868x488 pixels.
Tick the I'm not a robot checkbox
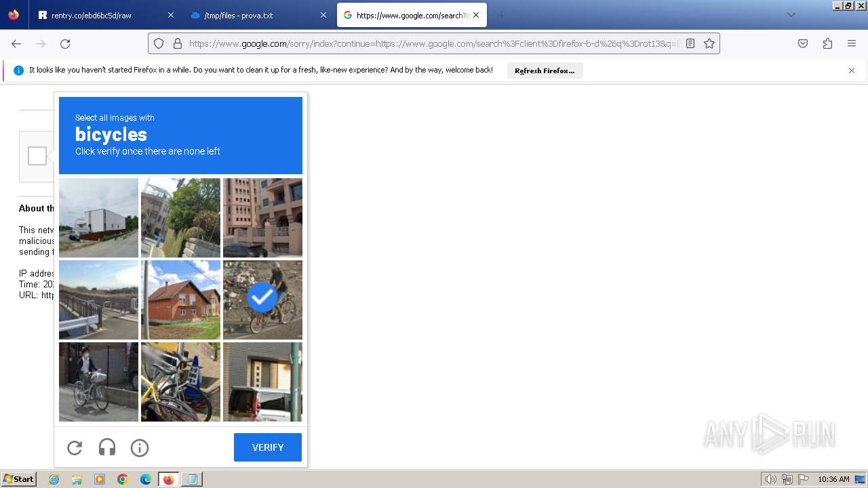pos(37,156)
